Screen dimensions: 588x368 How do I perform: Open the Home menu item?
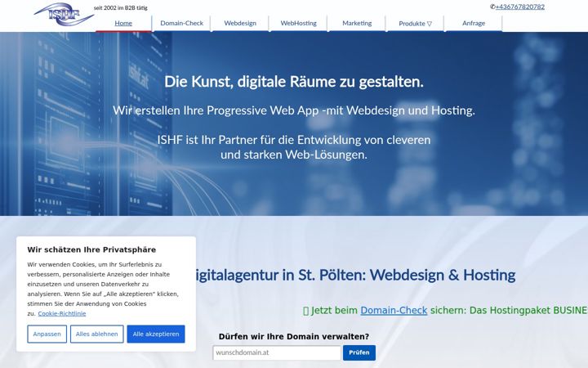pos(123,23)
